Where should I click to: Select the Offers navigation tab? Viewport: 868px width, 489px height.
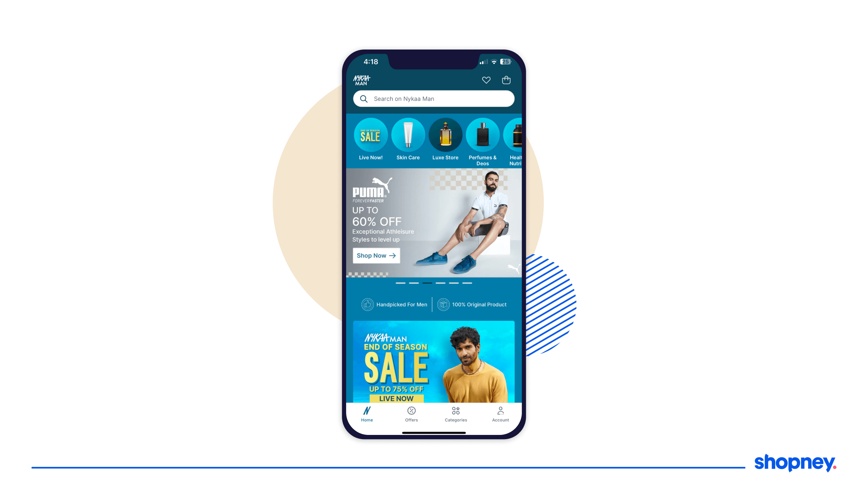pyautogui.click(x=411, y=414)
